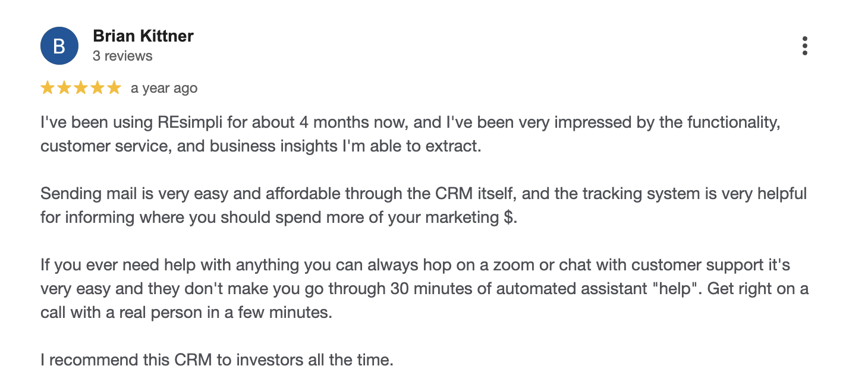The width and height of the screenshot is (868, 391).
Task: Click the fourth rating star
Action: [97, 89]
